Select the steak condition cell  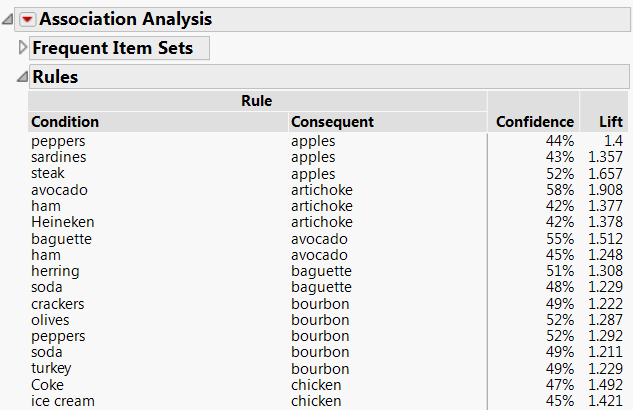[x=50, y=174]
